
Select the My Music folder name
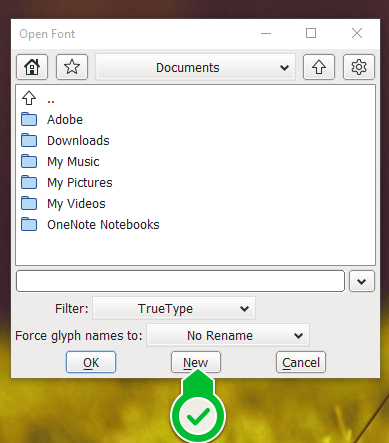pos(73,162)
